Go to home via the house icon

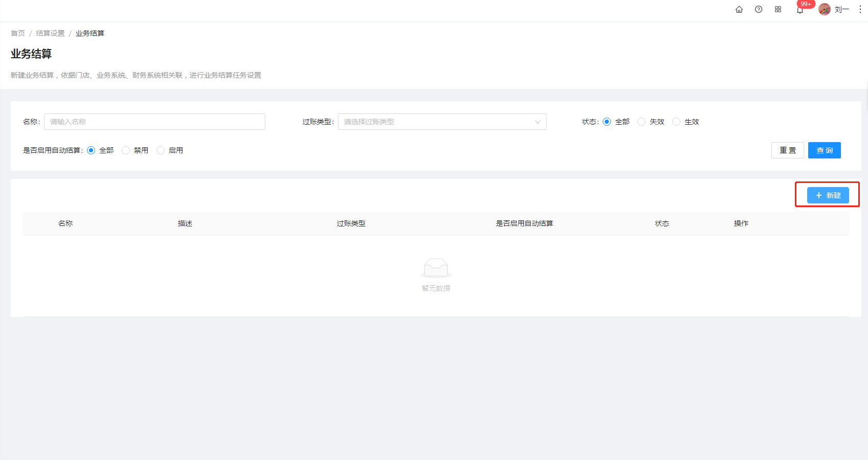pyautogui.click(x=739, y=9)
